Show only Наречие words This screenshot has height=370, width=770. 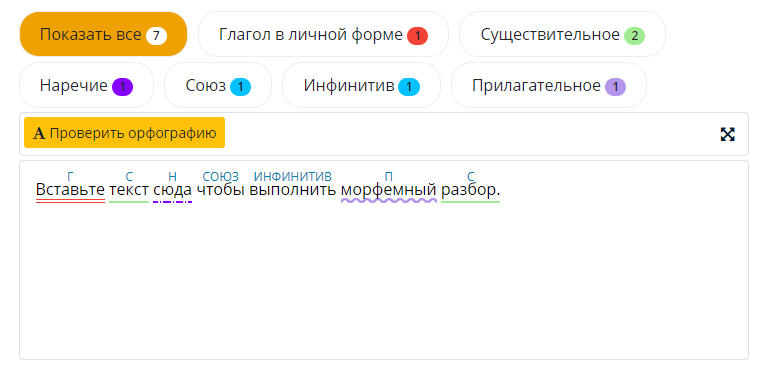[x=86, y=85]
